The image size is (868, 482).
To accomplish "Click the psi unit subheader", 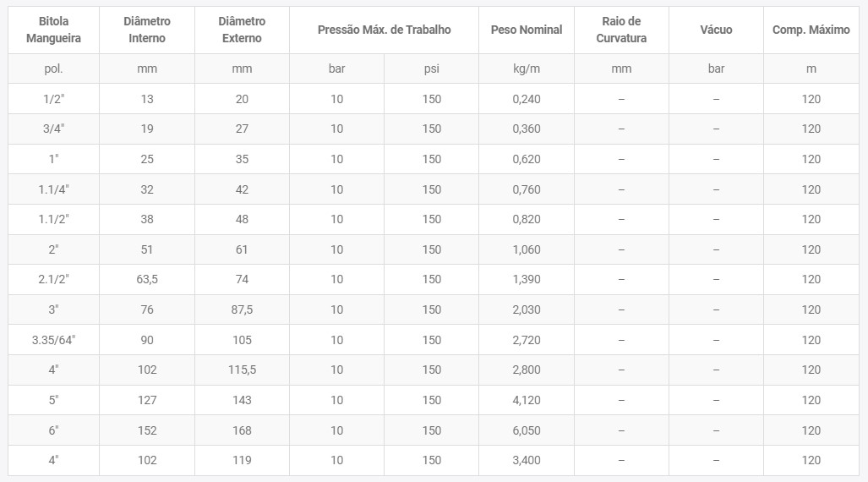I will tap(432, 68).
